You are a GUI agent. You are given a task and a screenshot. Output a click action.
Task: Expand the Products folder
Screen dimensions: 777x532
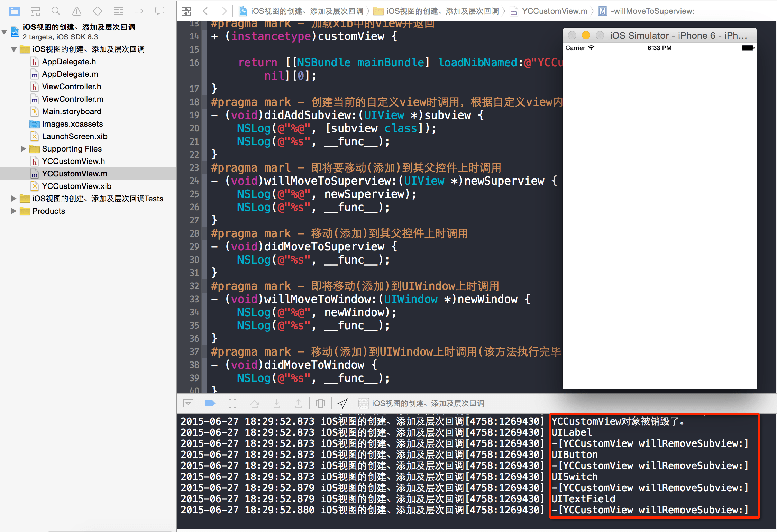(x=14, y=211)
